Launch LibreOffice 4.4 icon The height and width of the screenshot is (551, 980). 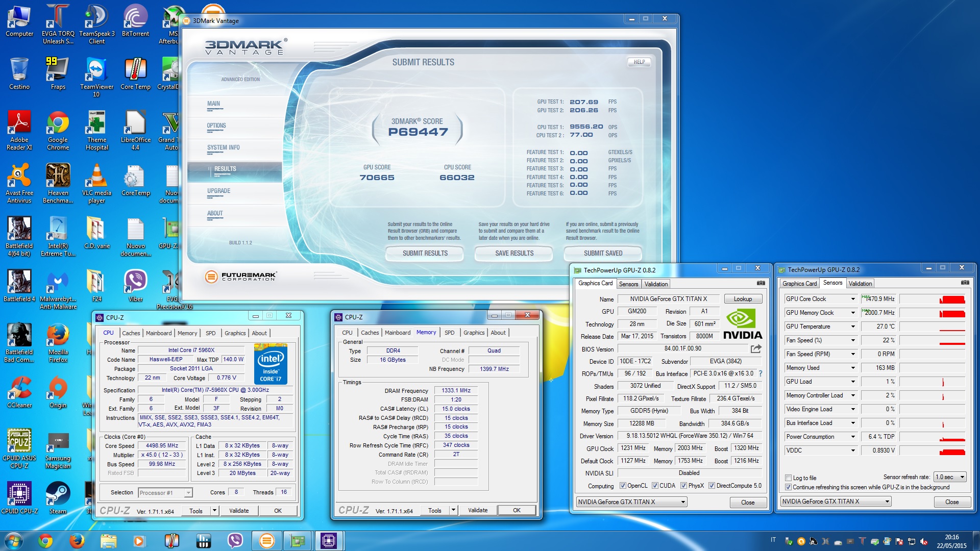(x=135, y=131)
